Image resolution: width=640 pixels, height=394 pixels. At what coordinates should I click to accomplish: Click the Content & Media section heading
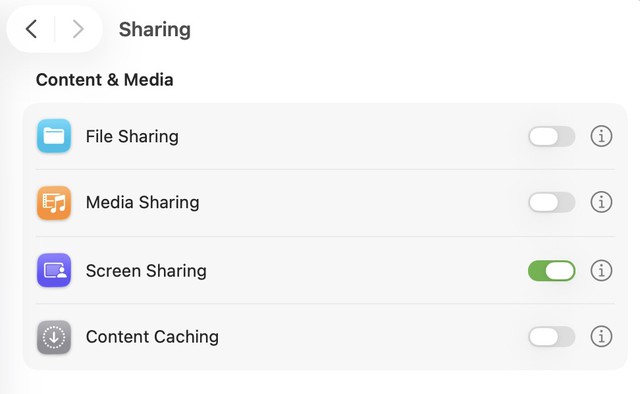coord(104,80)
